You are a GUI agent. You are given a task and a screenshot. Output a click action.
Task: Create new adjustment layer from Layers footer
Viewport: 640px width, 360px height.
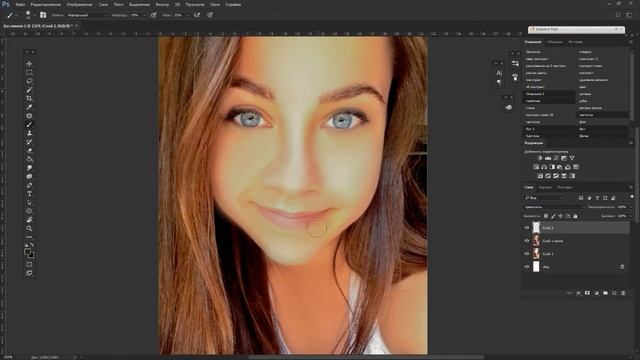tap(596, 293)
